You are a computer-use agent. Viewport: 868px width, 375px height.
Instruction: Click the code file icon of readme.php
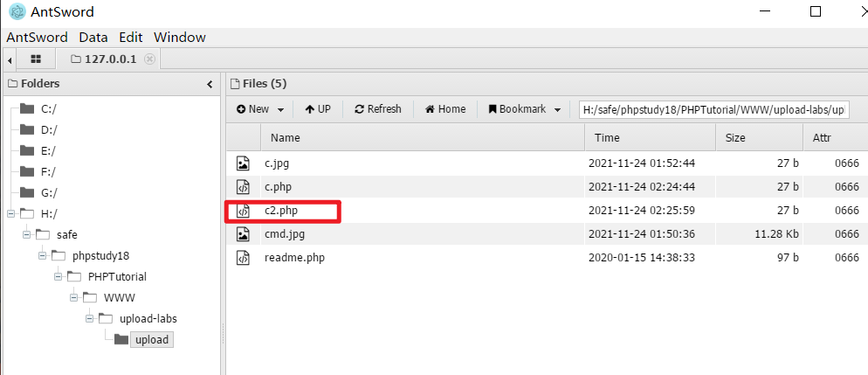click(243, 258)
